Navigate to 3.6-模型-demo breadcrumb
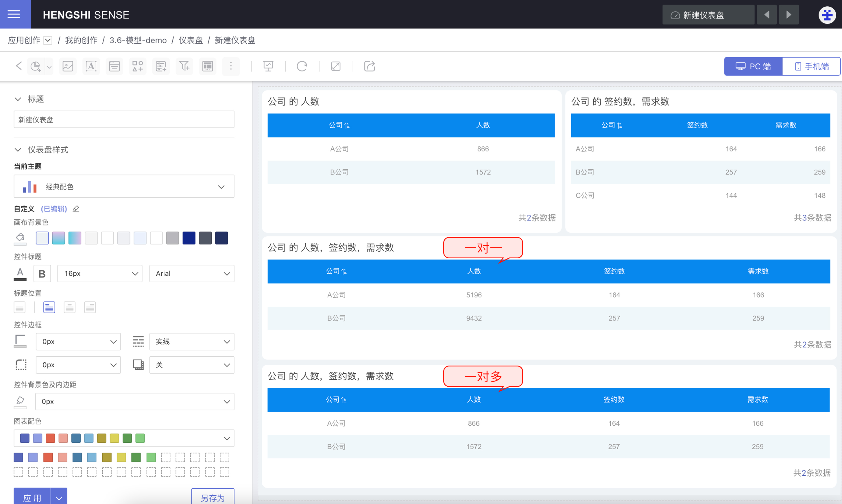This screenshot has width=842, height=504. [x=138, y=40]
